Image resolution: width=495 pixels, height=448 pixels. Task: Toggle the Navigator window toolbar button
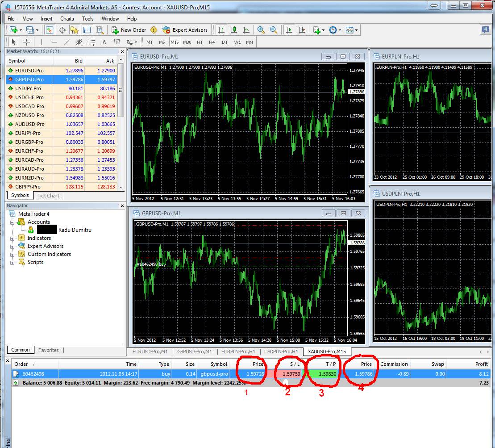75,30
